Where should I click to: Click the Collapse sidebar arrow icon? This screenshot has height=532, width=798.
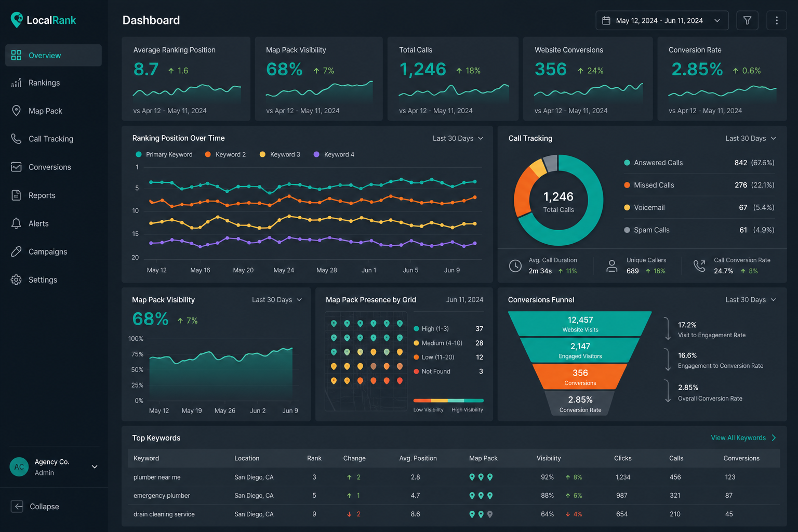[17, 507]
